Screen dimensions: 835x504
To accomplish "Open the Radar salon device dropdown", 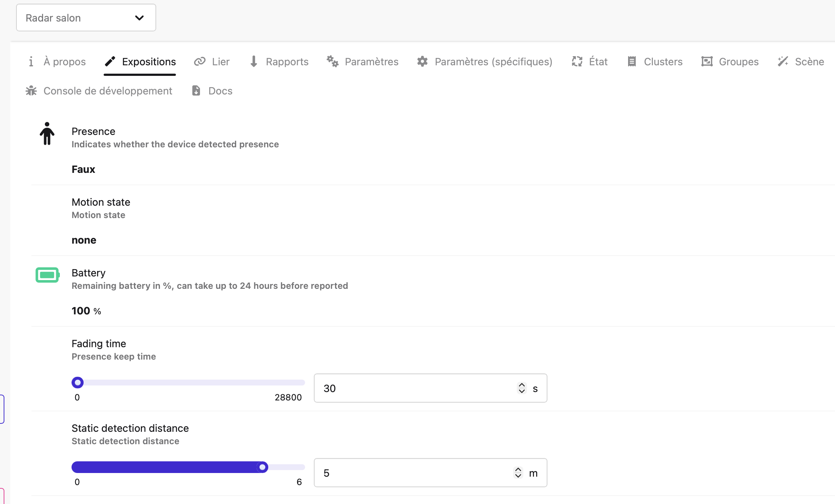I will 86,18.
